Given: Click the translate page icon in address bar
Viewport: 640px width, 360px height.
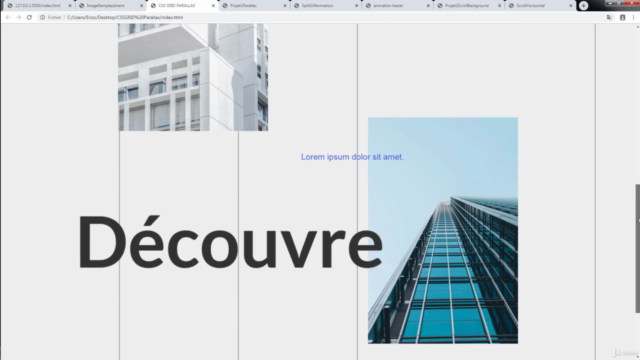Looking at the screenshot, I should 609,18.
